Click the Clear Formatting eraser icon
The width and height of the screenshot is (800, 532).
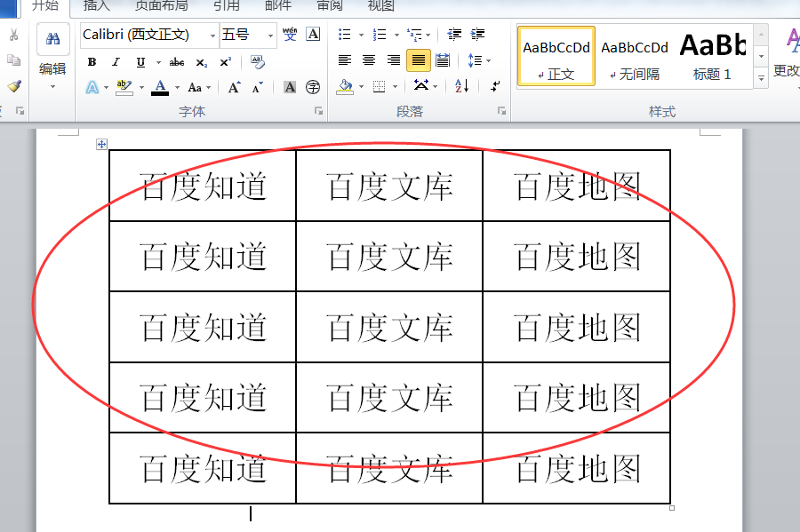pos(258,61)
